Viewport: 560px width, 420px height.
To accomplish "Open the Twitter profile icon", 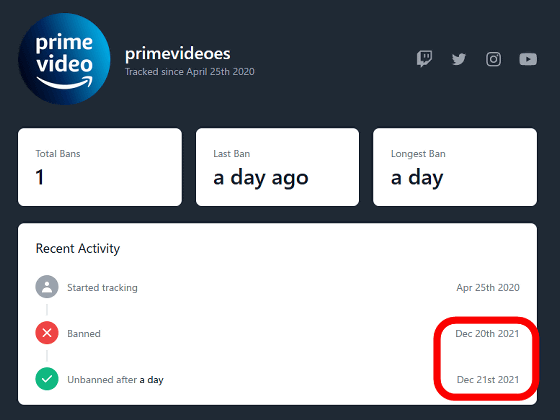I will click(459, 59).
